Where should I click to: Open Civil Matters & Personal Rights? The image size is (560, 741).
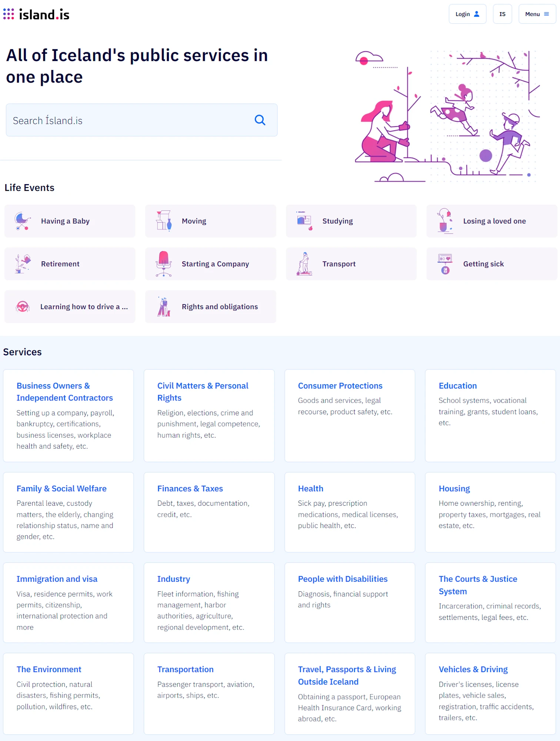coord(209,416)
